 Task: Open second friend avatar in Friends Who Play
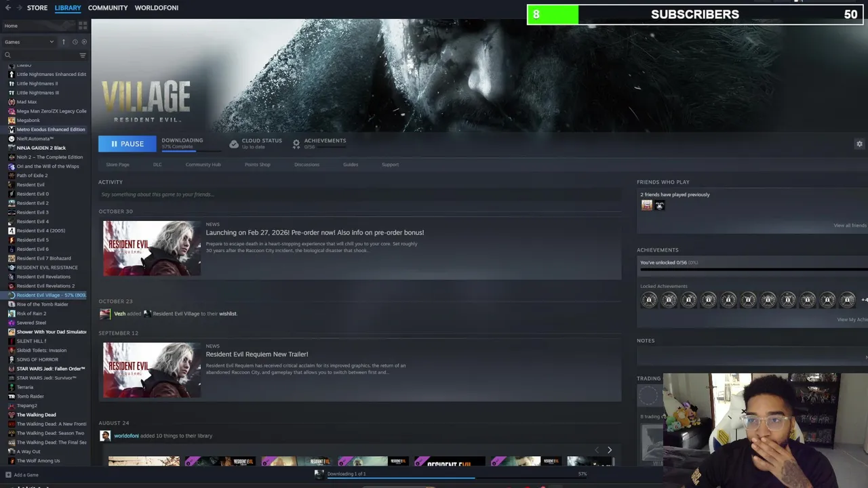pyautogui.click(x=660, y=205)
